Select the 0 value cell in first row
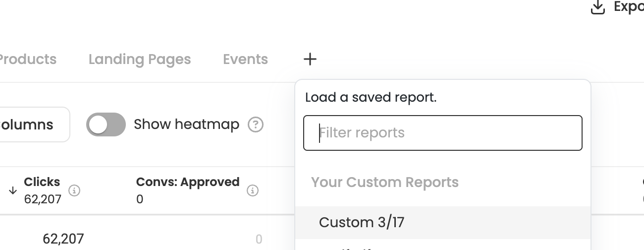The image size is (644, 250). coord(259,239)
